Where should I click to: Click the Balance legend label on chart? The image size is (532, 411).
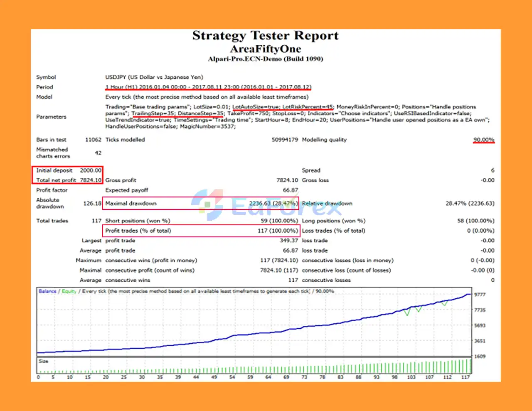pyautogui.click(x=47, y=291)
